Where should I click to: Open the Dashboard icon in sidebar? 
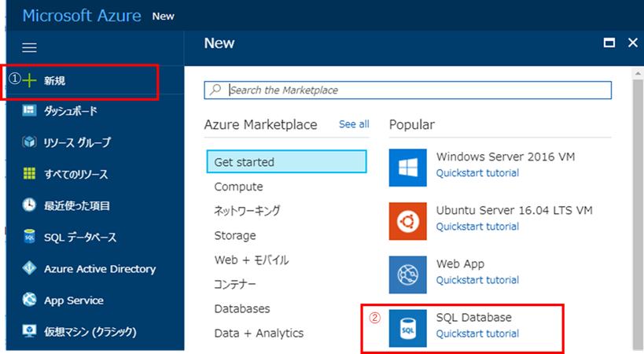30,111
